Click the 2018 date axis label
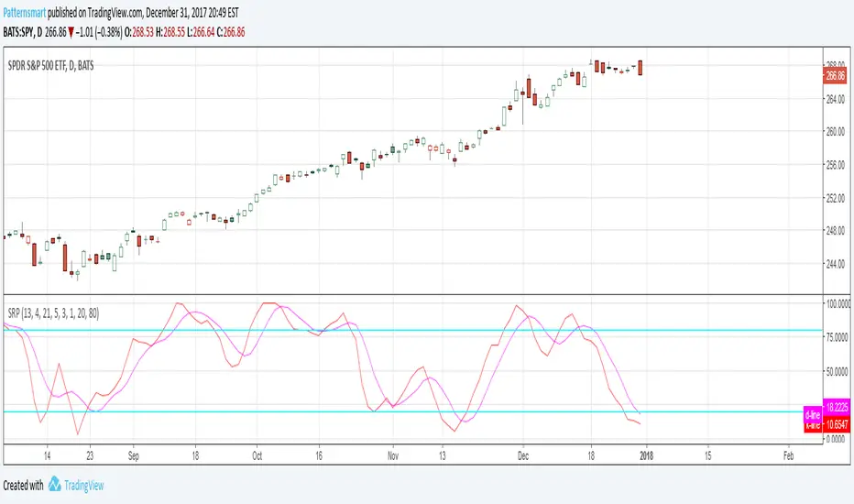 coord(646,456)
